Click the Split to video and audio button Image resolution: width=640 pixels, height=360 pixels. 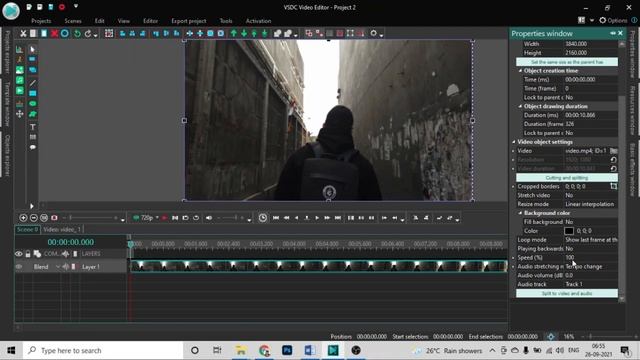[x=567, y=293]
